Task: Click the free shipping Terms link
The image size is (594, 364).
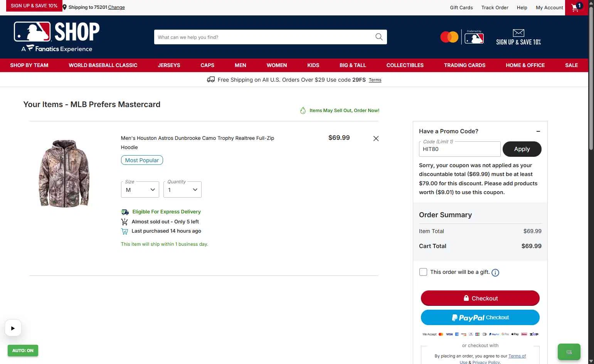Action: tap(375, 80)
